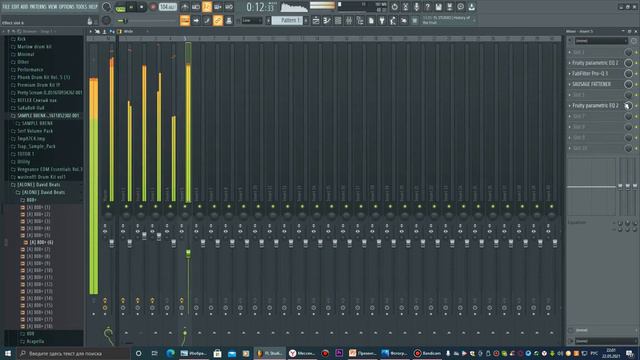Image resolution: width=640 pixels, height=360 pixels.
Task: Open the piano roll view icon
Action: click(x=327, y=20)
